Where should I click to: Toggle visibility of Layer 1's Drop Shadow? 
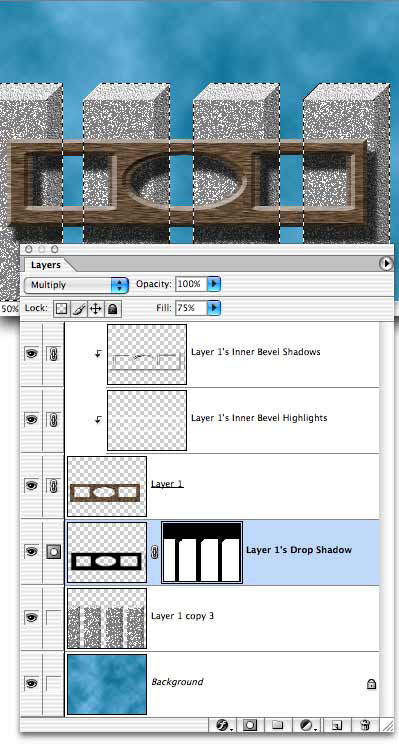tap(31, 552)
